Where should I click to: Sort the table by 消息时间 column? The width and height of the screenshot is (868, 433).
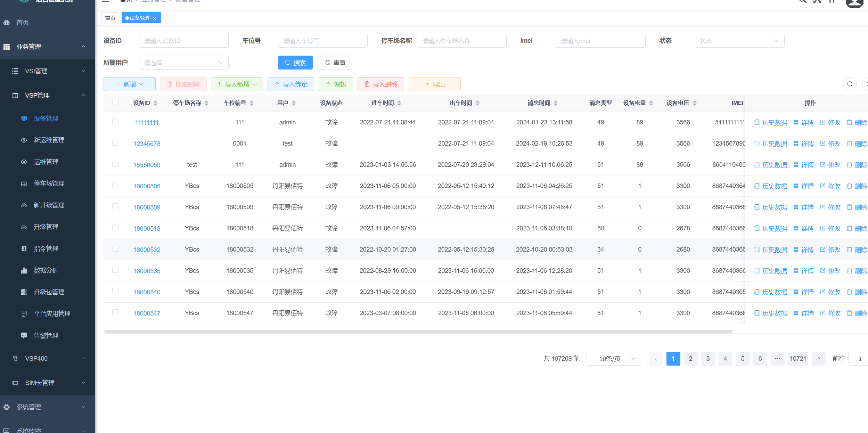pyautogui.click(x=556, y=103)
